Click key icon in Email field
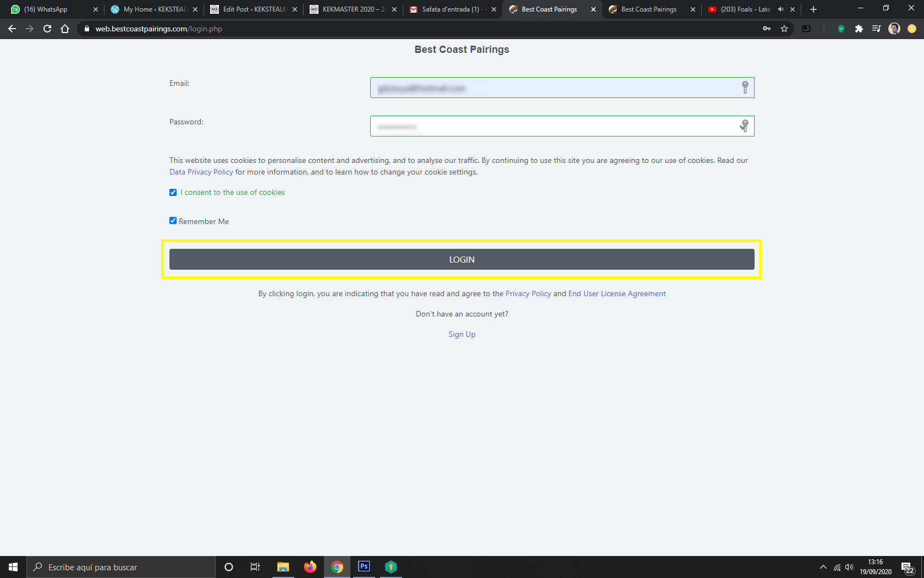 (x=745, y=88)
